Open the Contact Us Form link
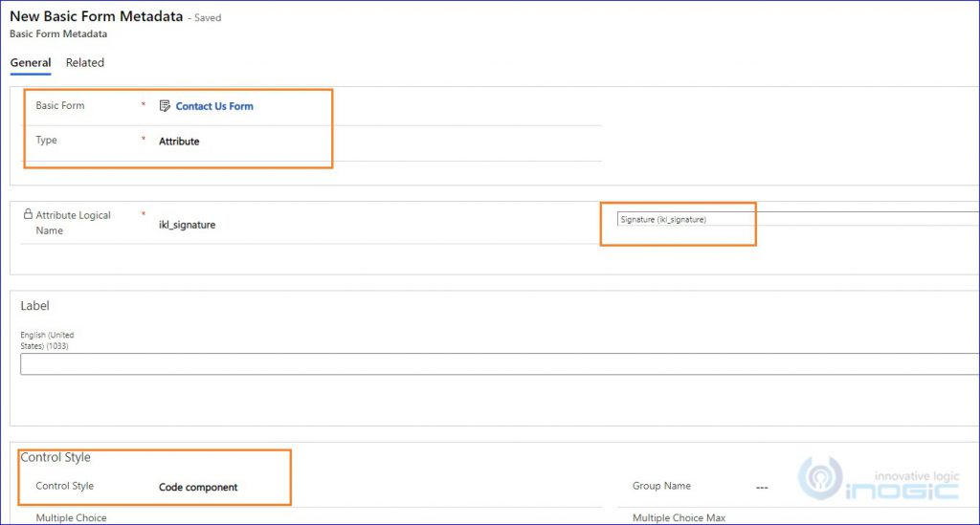Screen dimensions: 980x525 click(214, 106)
